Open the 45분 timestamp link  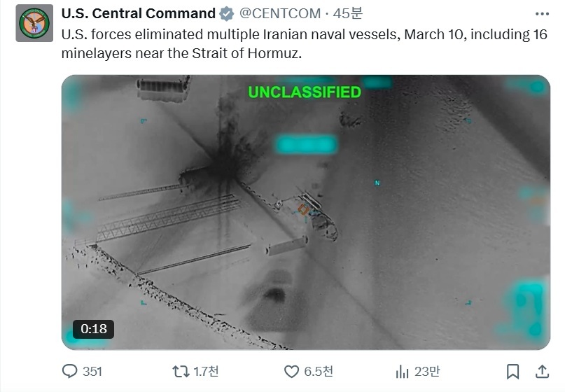[347, 13]
